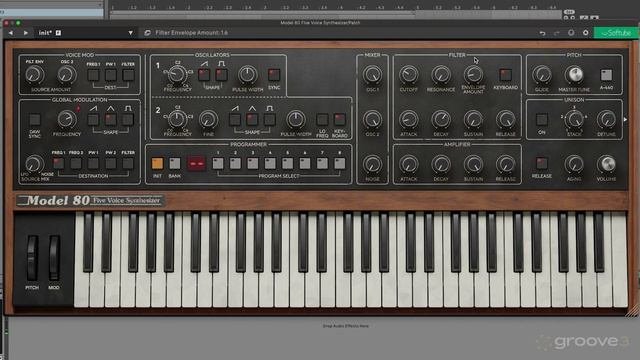Click the Mixer OSC 2 level knob
This screenshot has width=640, height=360.
point(372,120)
